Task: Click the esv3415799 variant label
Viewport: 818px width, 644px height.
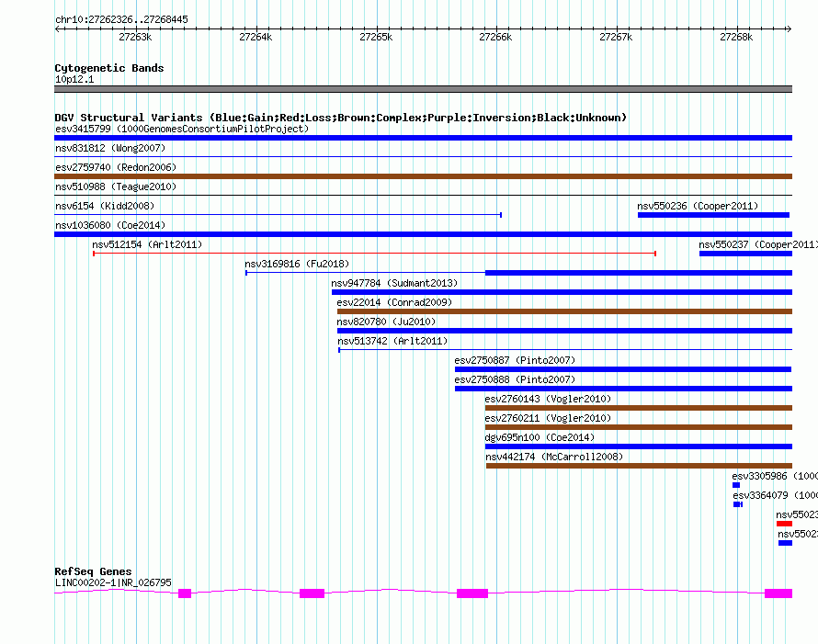Action: (x=182, y=129)
